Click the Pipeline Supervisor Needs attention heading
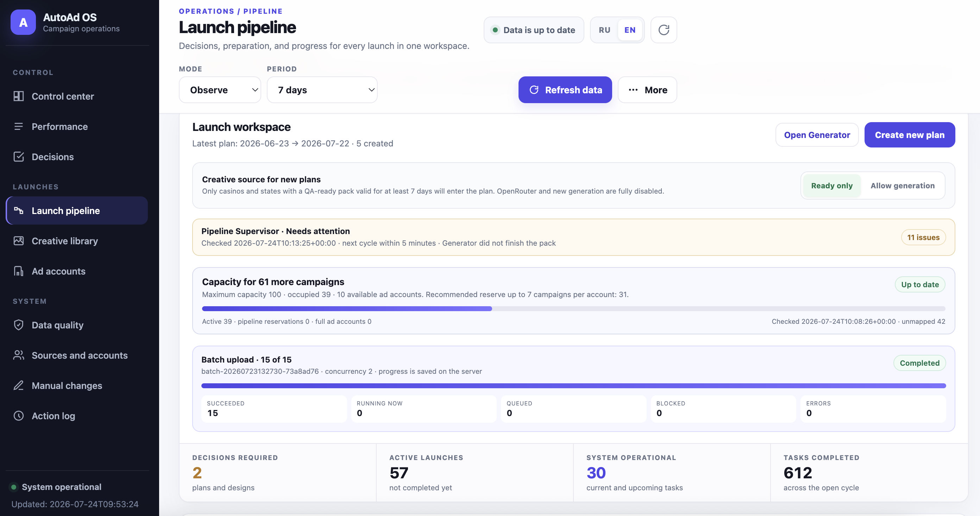 click(275, 231)
